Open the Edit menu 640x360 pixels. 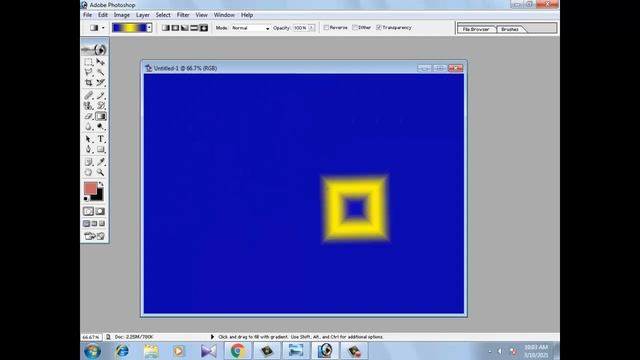(x=103, y=15)
